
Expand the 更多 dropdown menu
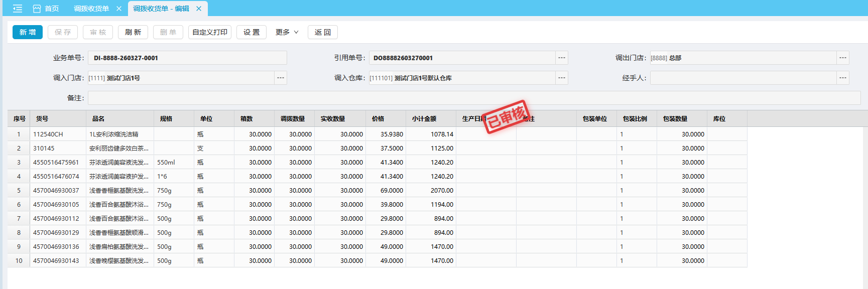(x=287, y=32)
